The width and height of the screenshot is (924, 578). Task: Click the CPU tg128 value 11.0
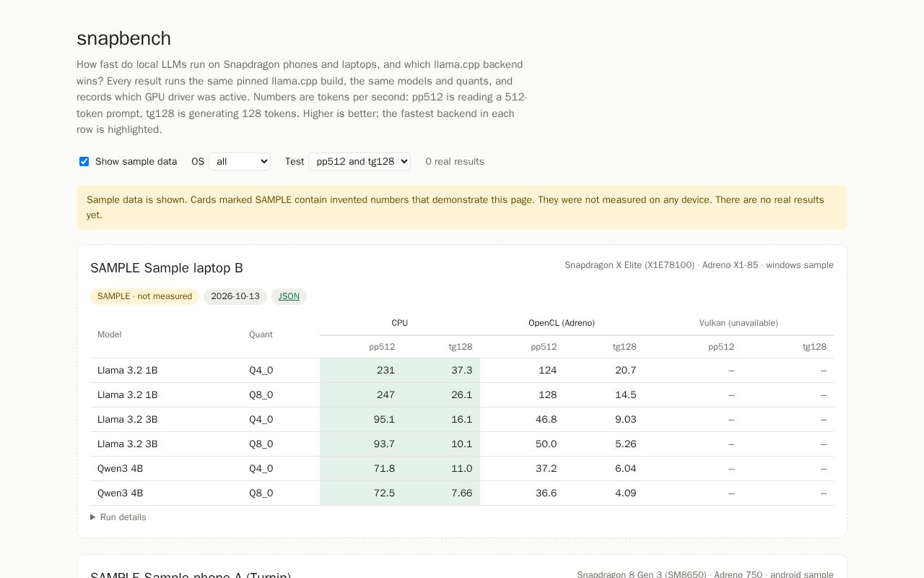[462, 469]
